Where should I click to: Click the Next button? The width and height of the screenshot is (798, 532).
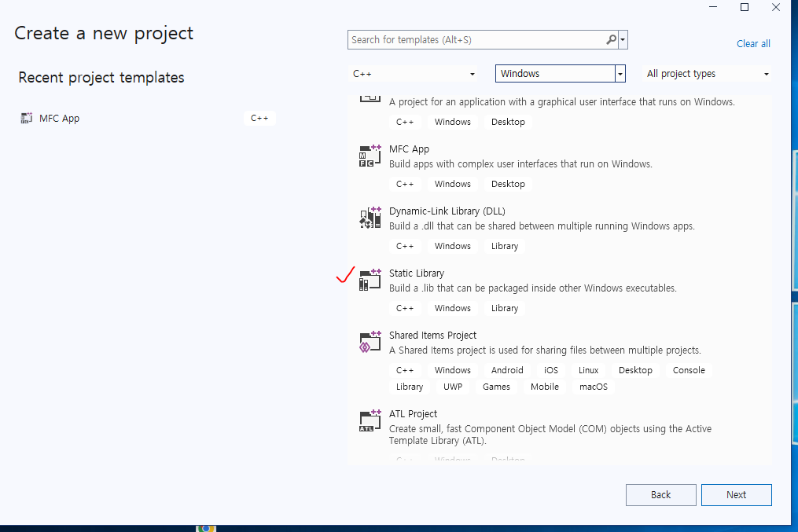pos(736,495)
